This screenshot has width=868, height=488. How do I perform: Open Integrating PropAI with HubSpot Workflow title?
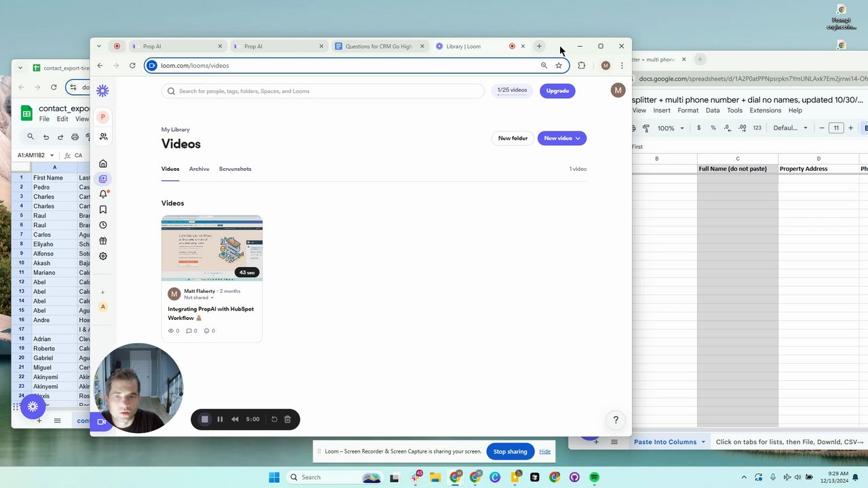[211, 313]
